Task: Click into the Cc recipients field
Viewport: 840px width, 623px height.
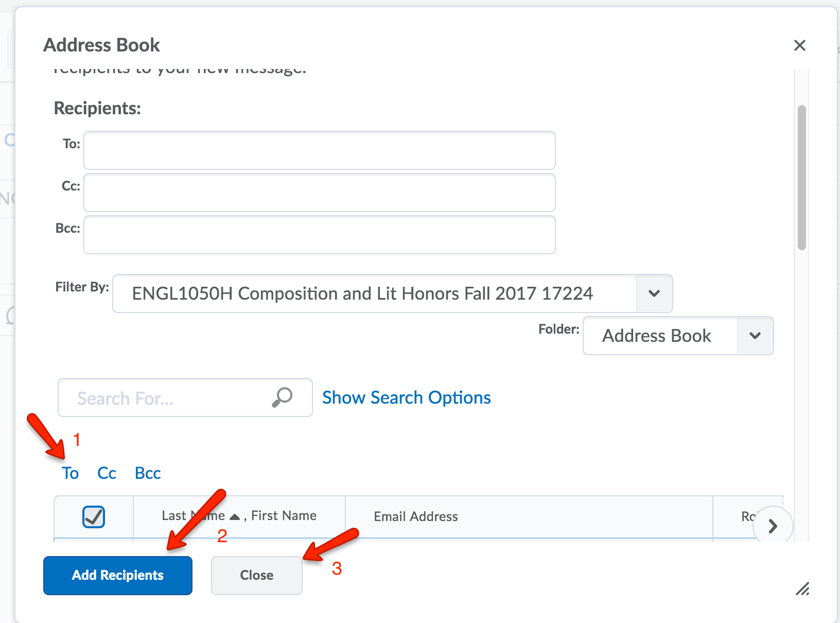Action: click(x=319, y=193)
